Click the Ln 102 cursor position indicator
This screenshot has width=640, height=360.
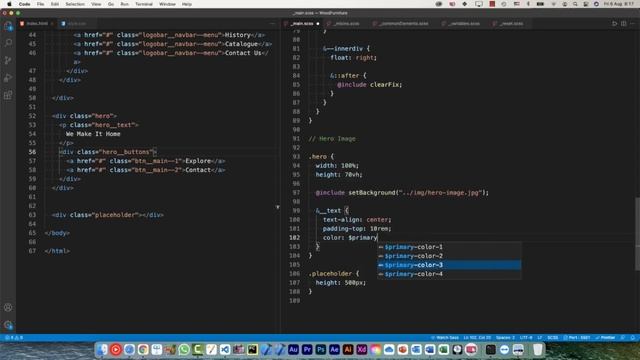click(477, 338)
